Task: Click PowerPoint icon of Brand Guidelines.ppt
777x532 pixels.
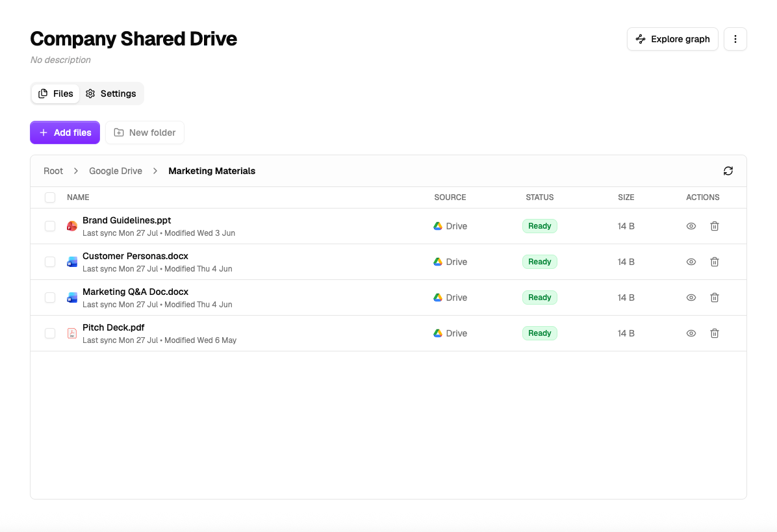Action: pyautogui.click(x=72, y=226)
